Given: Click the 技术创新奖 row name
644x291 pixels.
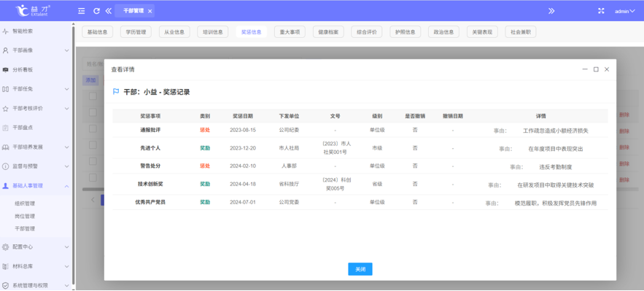Looking at the screenshot, I should pyautogui.click(x=150, y=185).
